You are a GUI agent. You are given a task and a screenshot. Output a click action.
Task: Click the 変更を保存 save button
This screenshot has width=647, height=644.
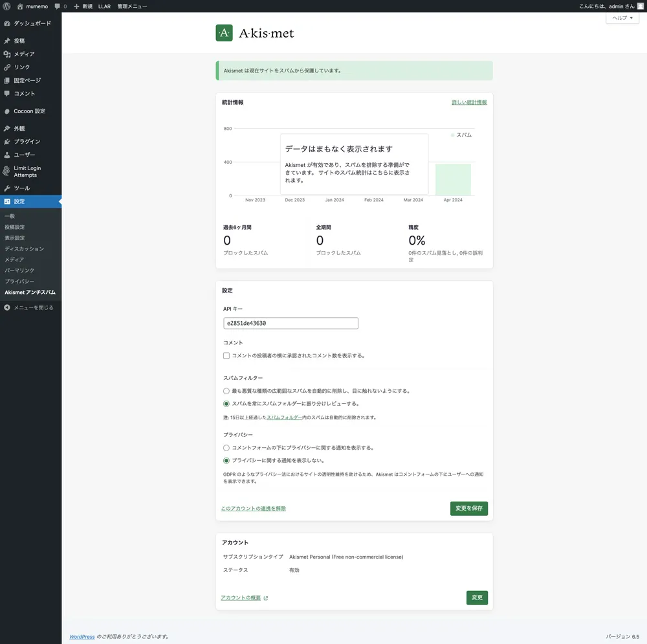click(469, 509)
